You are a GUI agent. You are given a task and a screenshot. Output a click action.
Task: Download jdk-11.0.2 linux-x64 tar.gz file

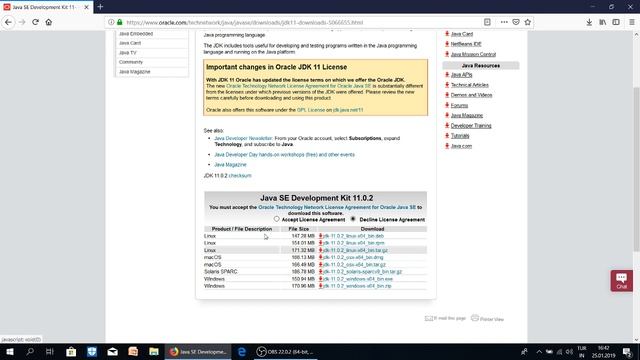tap(356, 250)
